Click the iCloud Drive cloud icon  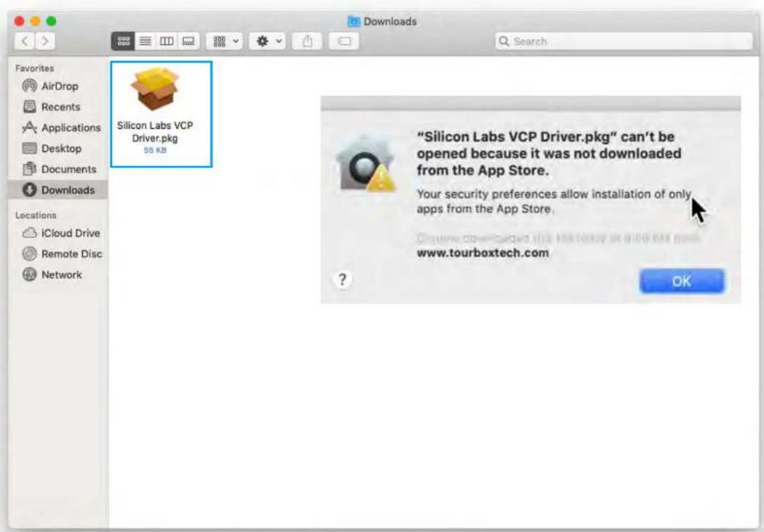tap(30, 234)
